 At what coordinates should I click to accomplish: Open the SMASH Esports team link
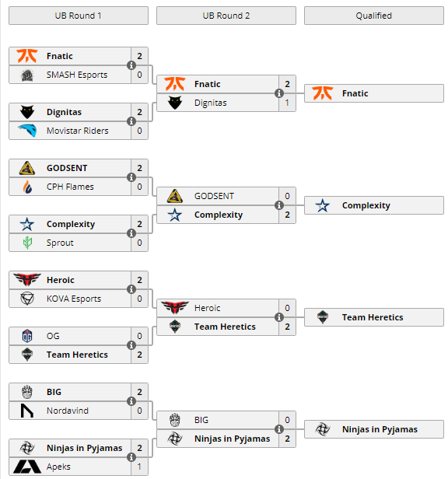click(x=77, y=75)
